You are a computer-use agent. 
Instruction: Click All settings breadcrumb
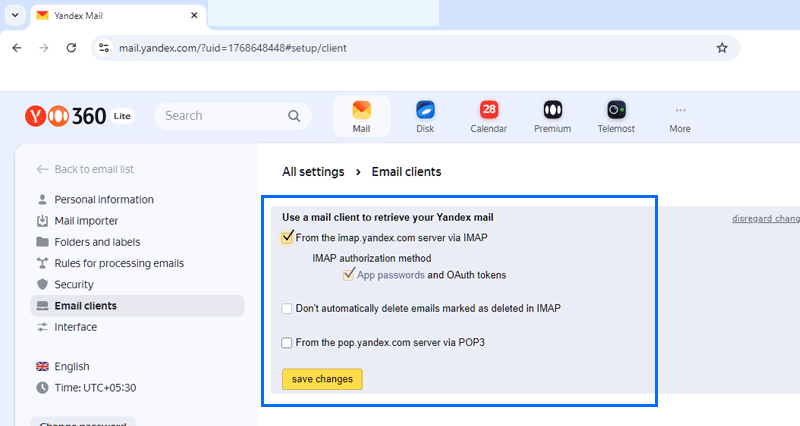(313, 172)
